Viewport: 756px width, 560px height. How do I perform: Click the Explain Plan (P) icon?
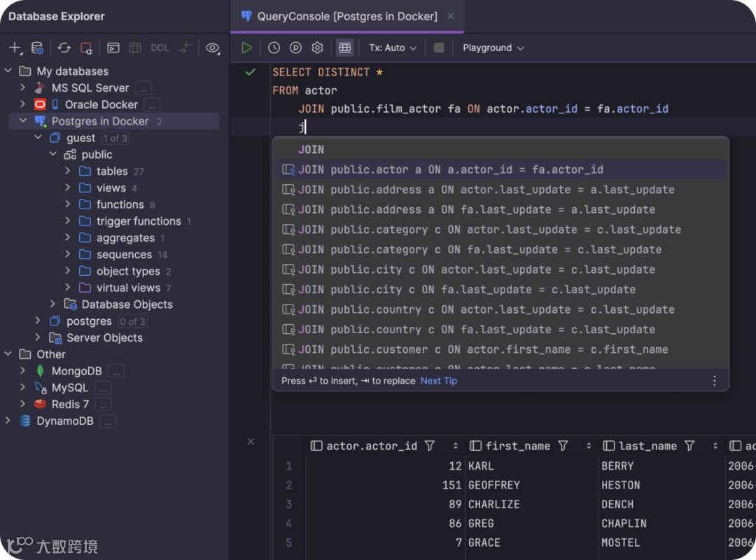295,48
